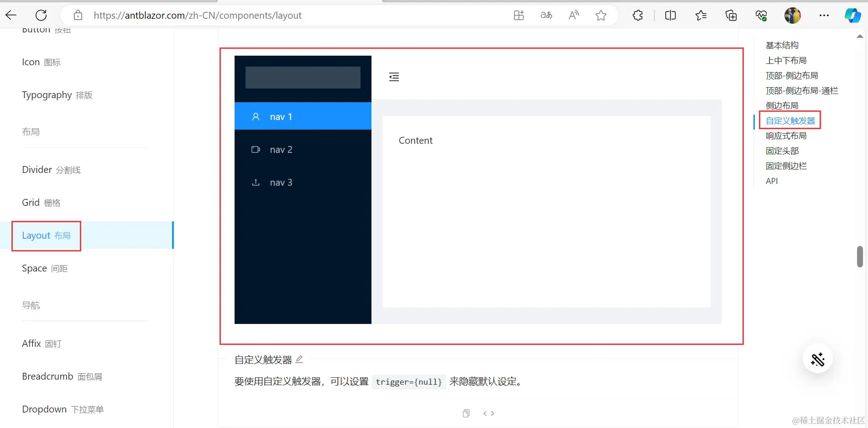Screen dimensions: 868x428
Task: Jump to 自定义触发器 anchor
Action: coord(790,120)
